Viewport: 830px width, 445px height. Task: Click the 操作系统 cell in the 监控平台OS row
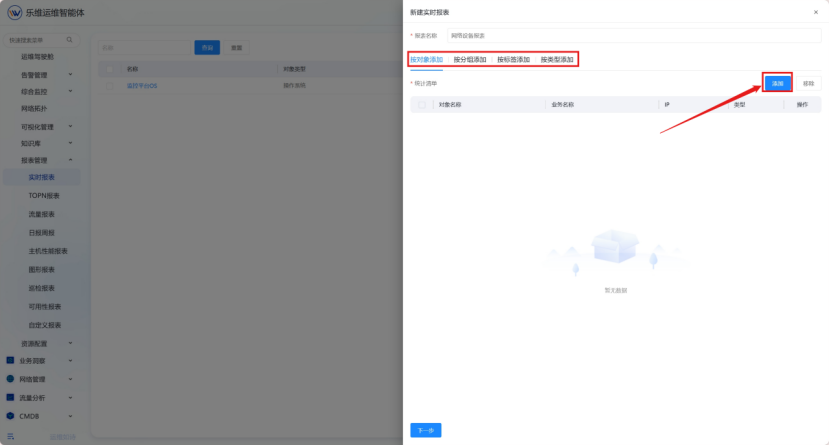(x=294, y=86)
